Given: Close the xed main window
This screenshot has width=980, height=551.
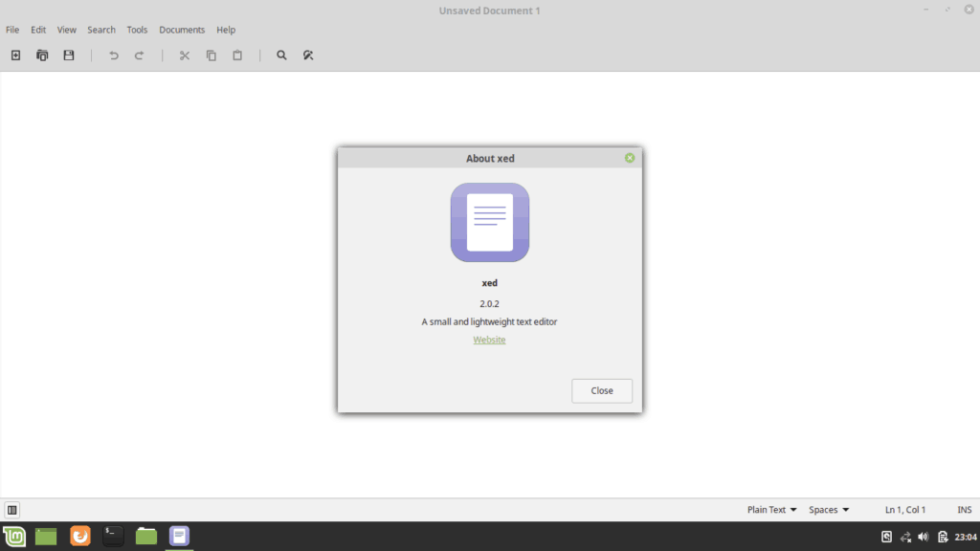Looking at the screenshot, I should pos(969,10).
